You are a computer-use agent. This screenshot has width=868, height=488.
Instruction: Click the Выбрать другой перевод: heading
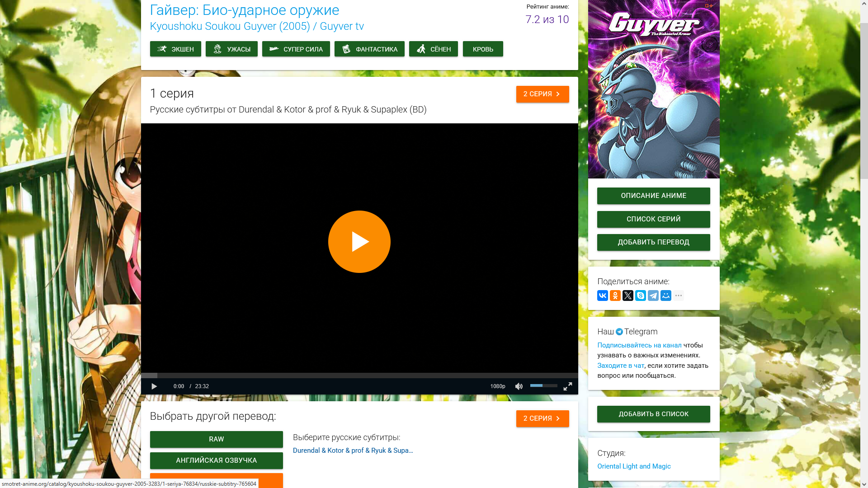[213, 416]
